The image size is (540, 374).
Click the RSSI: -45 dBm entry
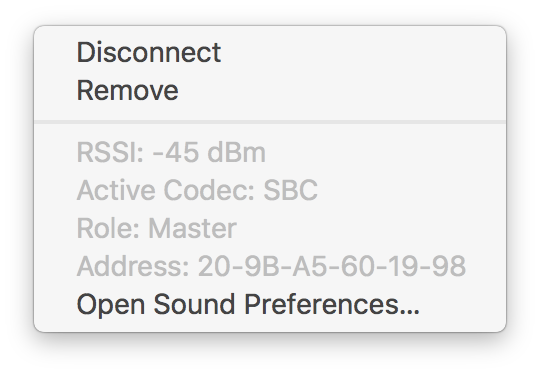(x=270, y=152)
